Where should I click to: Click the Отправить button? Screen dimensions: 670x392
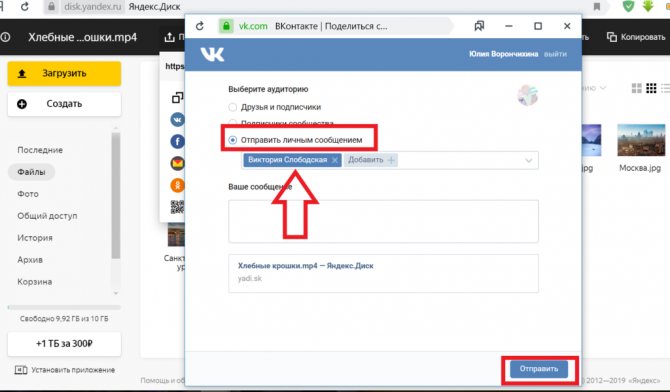539,369
